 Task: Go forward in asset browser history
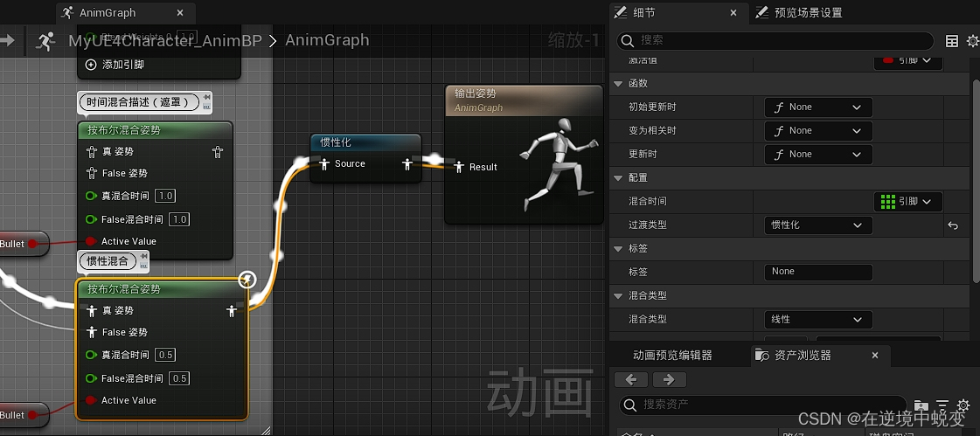tap(670, 379)
